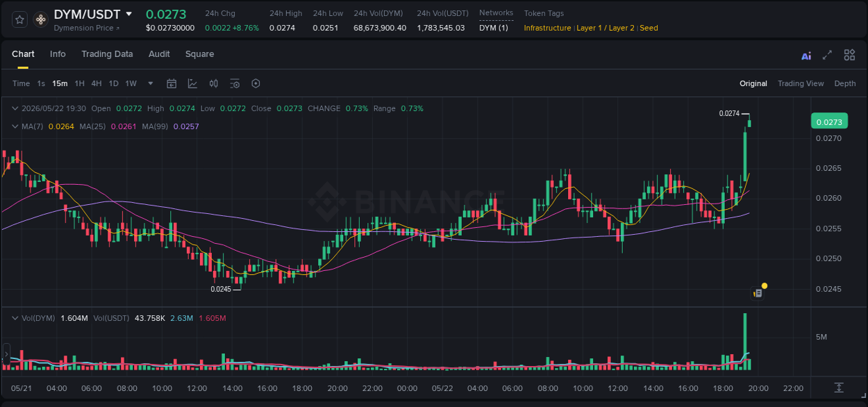Click the 24h change value +8.76%
Screen dimensions: 868x407
pyautogui.click(x=245, y=28)
